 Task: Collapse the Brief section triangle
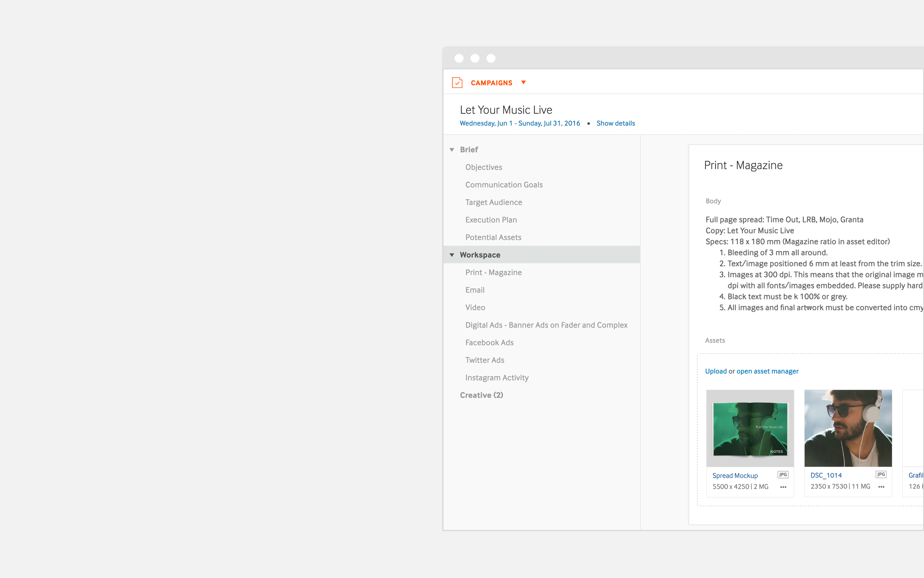coord(452,150)
